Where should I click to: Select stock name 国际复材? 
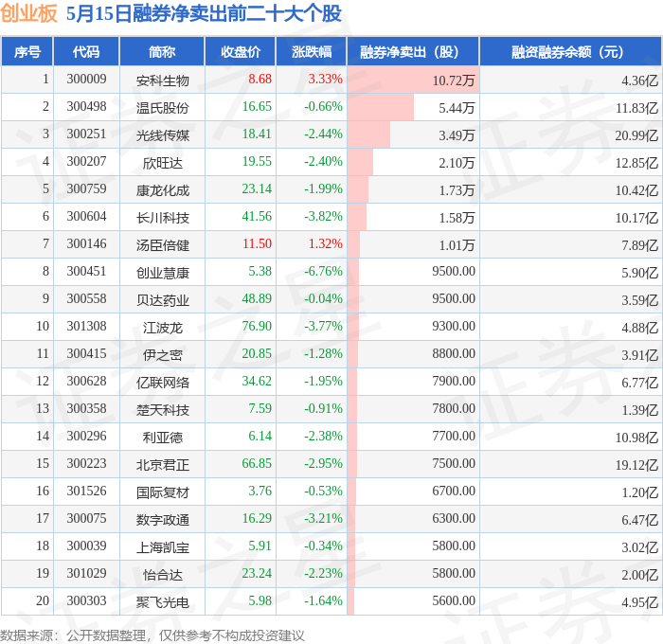tap(162, 492)
